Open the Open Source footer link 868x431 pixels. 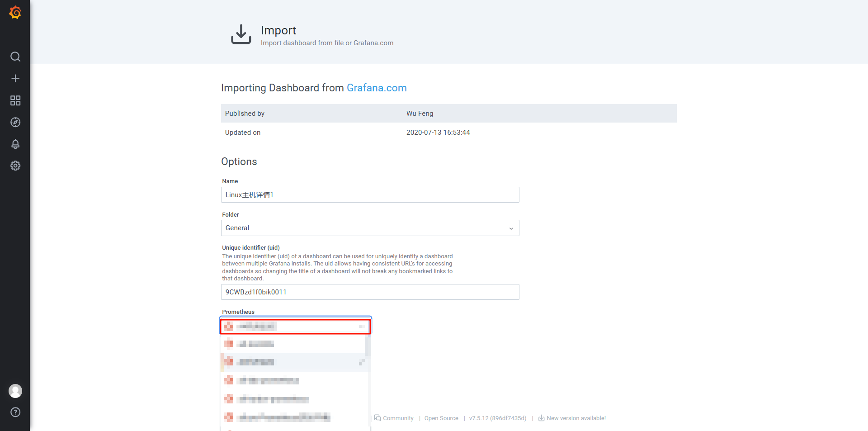coord(441,418)
